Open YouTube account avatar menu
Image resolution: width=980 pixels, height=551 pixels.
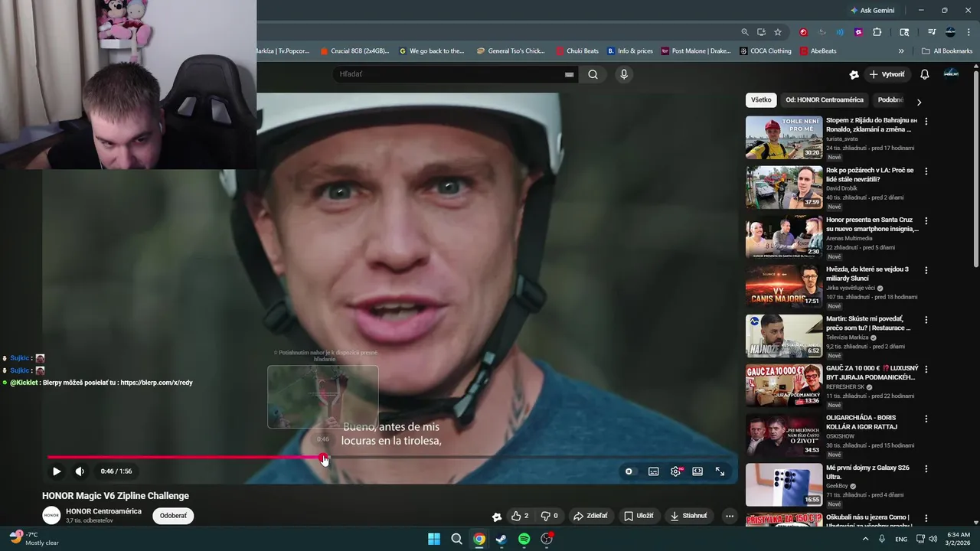tap(951, 73)
